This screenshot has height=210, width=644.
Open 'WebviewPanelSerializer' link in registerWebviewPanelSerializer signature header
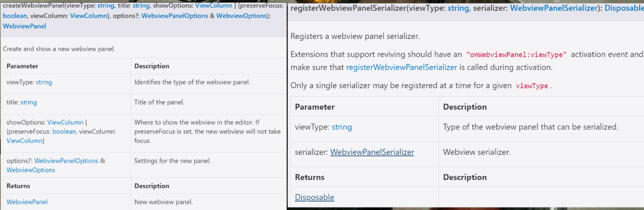coord(553,9)
